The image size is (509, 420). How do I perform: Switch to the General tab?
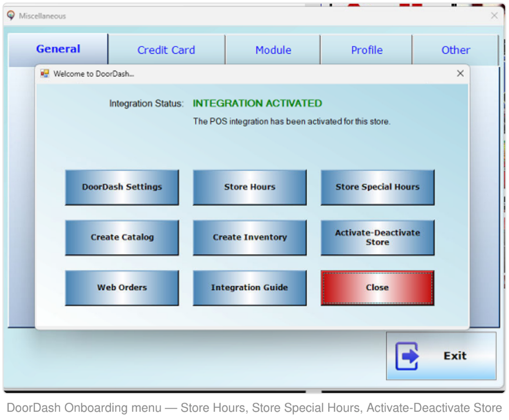(58, 49)
